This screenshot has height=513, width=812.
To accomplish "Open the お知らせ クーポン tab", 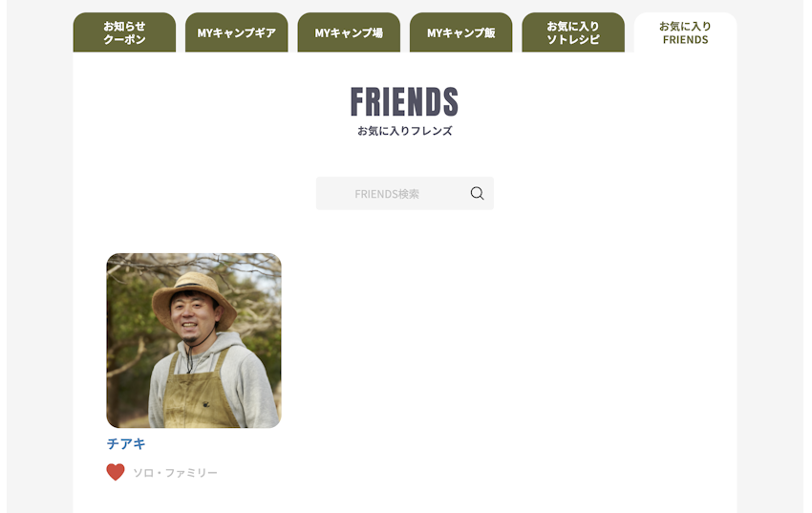I will coord(124,32).
